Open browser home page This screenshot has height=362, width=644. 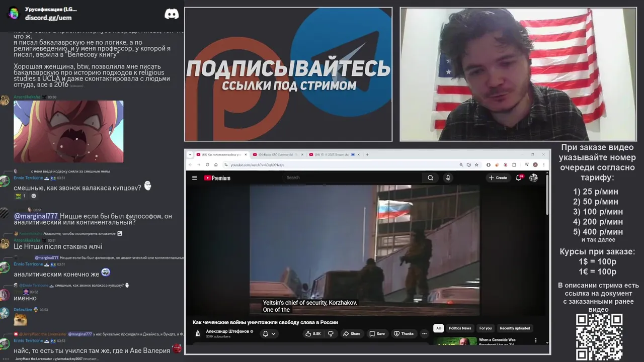click(216, 165)
